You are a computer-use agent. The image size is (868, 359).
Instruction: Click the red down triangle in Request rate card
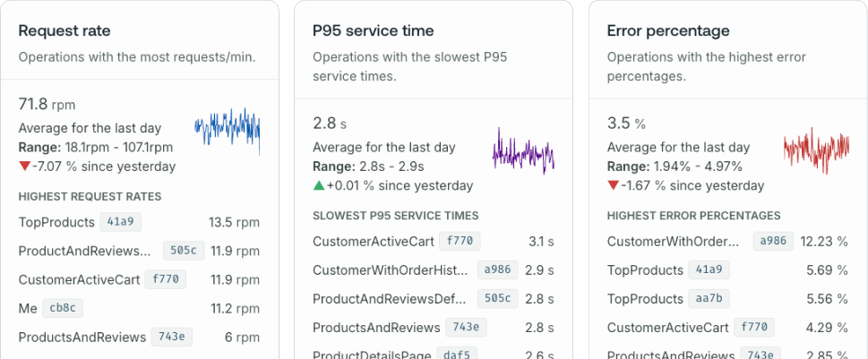coord(24,167)
